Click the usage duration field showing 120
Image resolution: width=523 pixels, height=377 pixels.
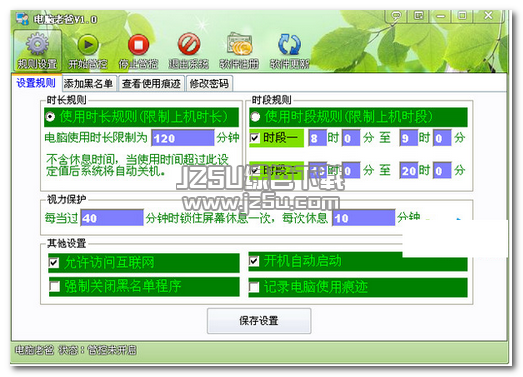coord(182,138)
